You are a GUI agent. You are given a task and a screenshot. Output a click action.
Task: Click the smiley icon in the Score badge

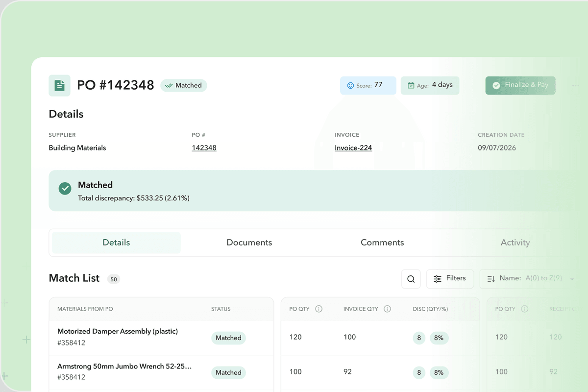(350, 85)
